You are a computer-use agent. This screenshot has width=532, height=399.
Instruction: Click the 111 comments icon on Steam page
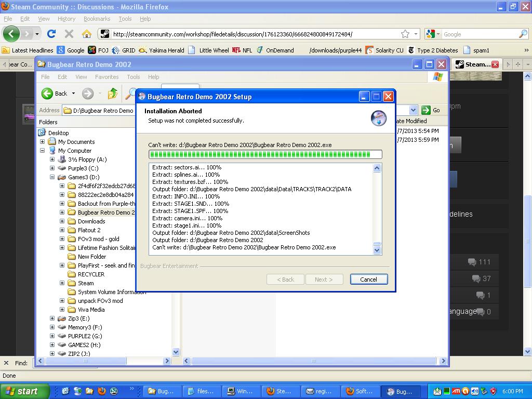tap(472, 262)
